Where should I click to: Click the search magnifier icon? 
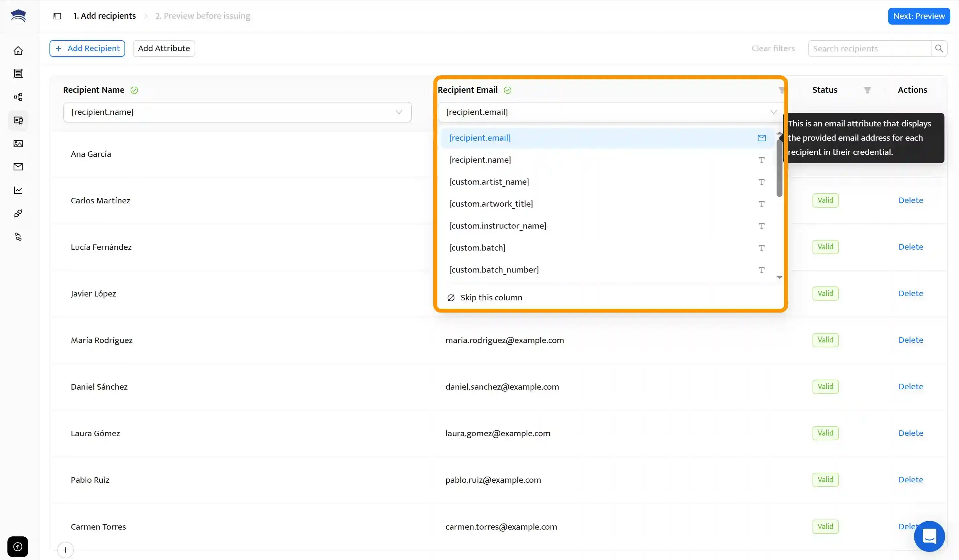pos(939,49)
